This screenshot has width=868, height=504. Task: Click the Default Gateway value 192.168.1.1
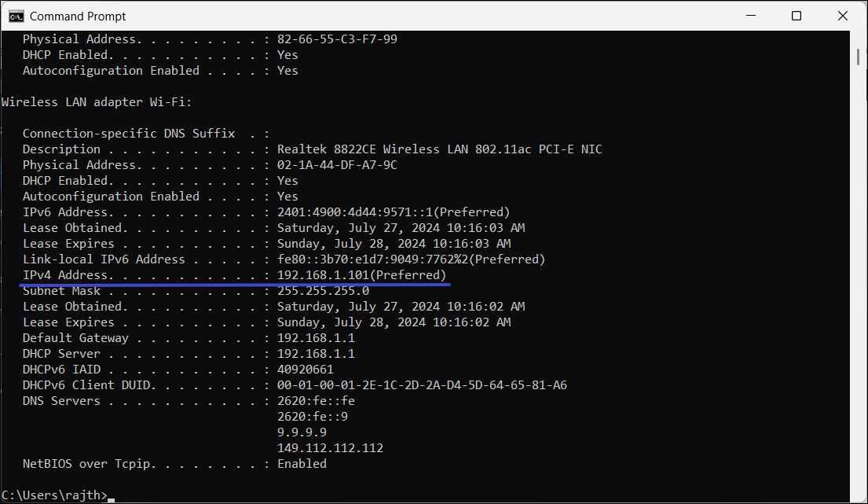(316, 338)
